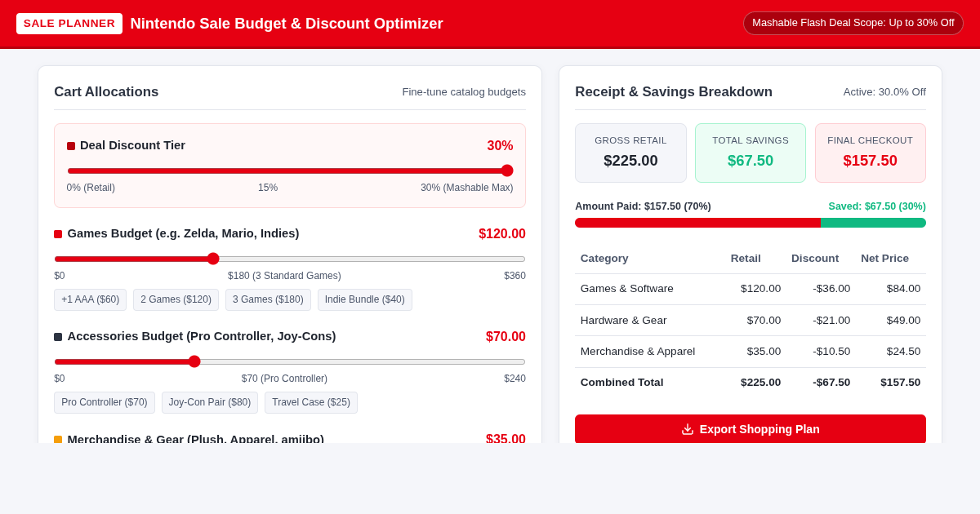Click the orange square beside Merchandise & Gear

tap(58, 440)
